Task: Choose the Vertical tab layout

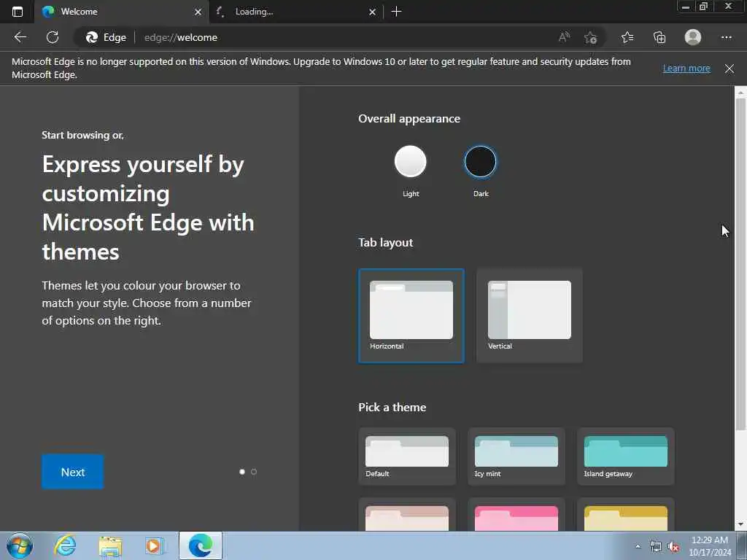Action: coord(530,316)
